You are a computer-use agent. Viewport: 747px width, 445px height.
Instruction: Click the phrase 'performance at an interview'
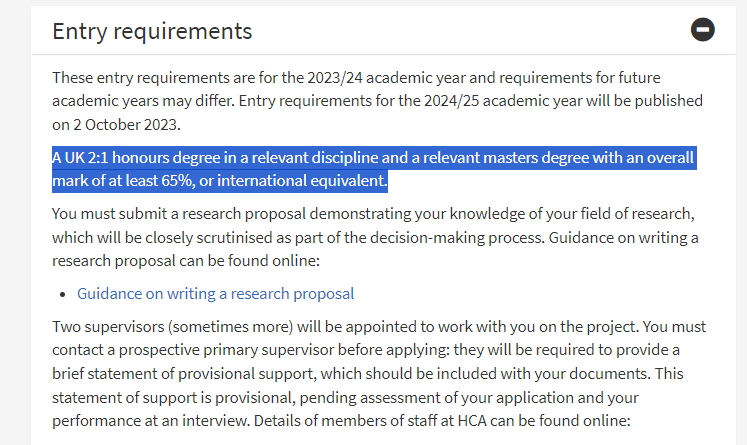pyautogui.click(x=151, y=421)
